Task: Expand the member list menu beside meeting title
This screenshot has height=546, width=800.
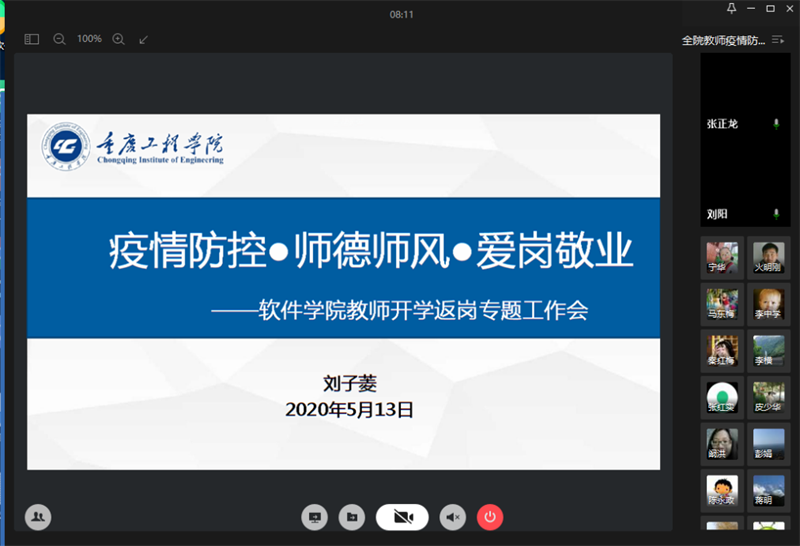Action: [x=778, y=40]
